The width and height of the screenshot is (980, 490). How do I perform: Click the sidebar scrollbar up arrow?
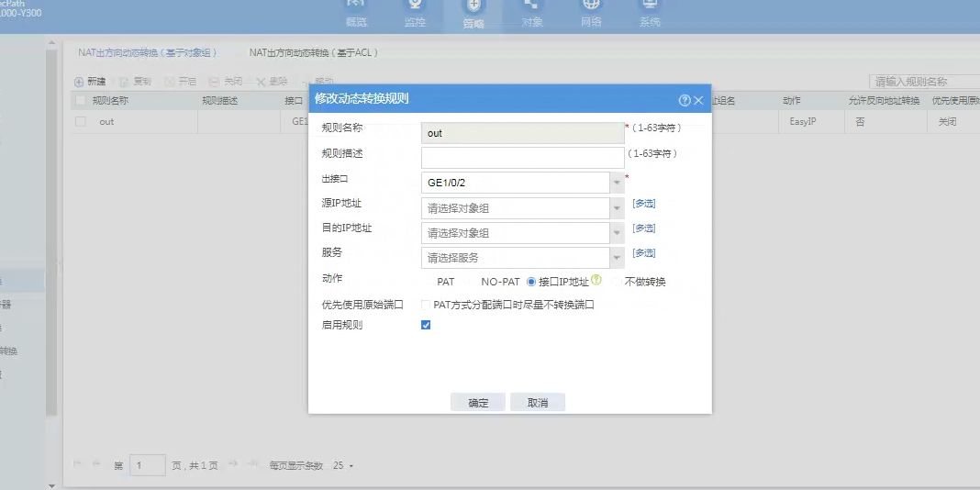tap(52, 43)
